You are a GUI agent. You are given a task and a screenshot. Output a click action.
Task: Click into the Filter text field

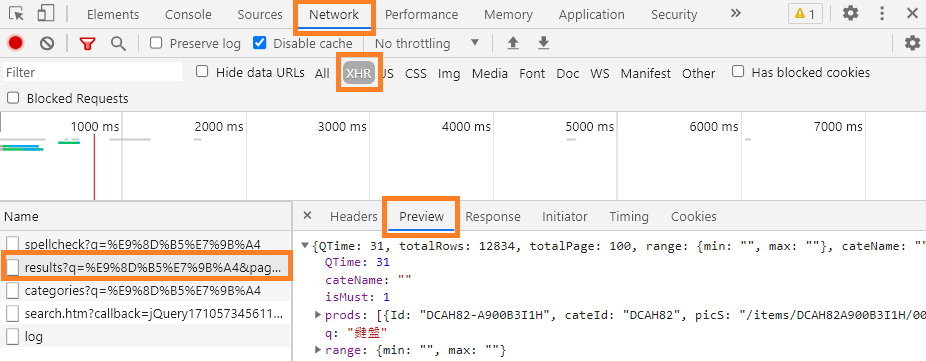[x=93, y=72]
